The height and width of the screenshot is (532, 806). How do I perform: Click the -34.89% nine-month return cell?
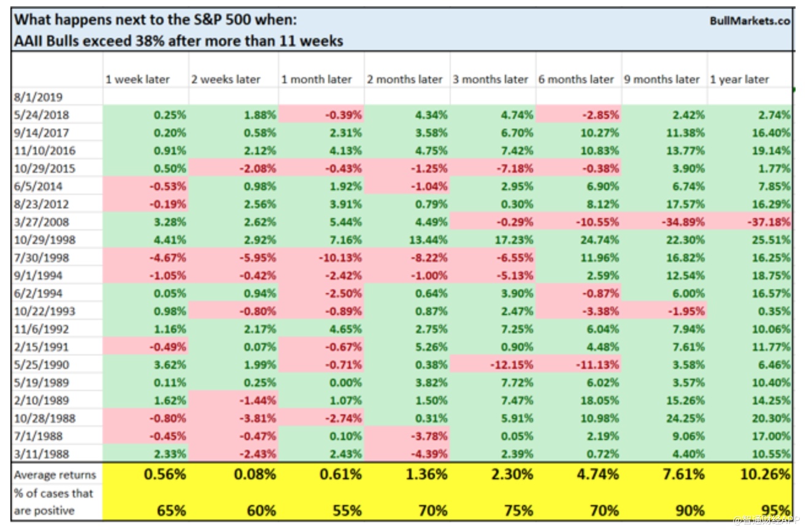coord(686,222)
